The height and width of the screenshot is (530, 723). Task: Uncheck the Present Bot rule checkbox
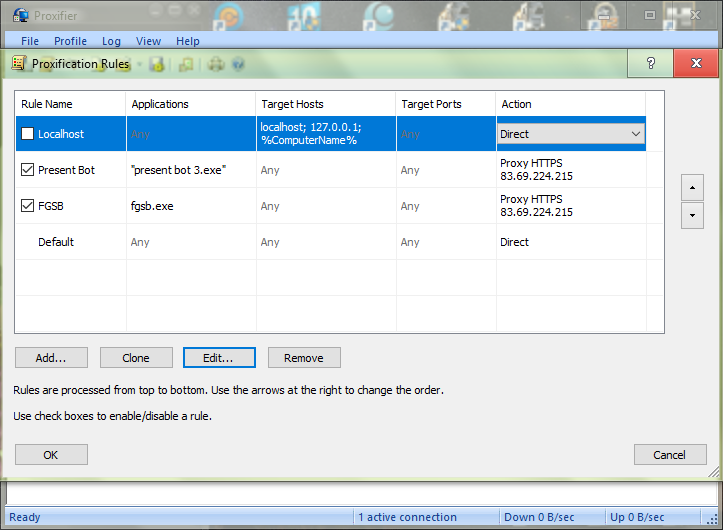(28, 170)
